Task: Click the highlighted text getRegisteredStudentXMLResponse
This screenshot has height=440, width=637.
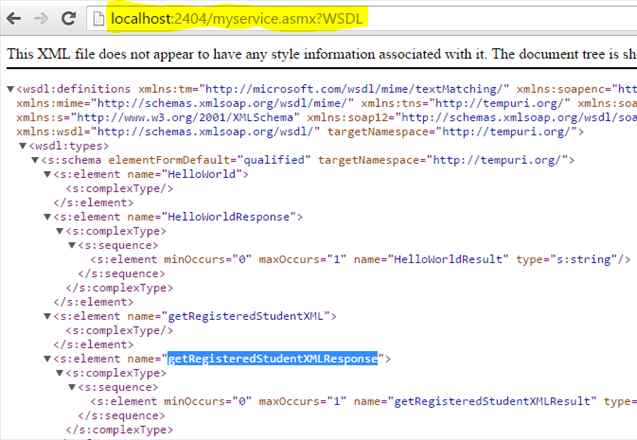Action: tap(273, 359)
